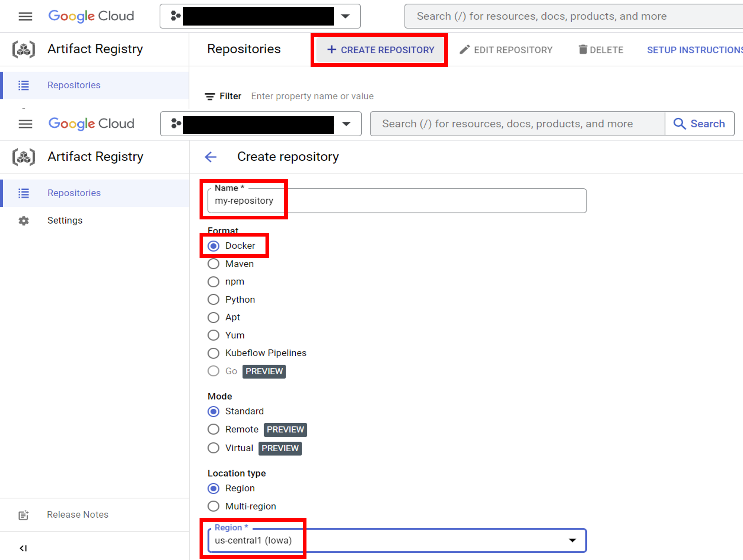The image size is (743, 560).
Task: Click the Search button
Action: coord(699,124)
